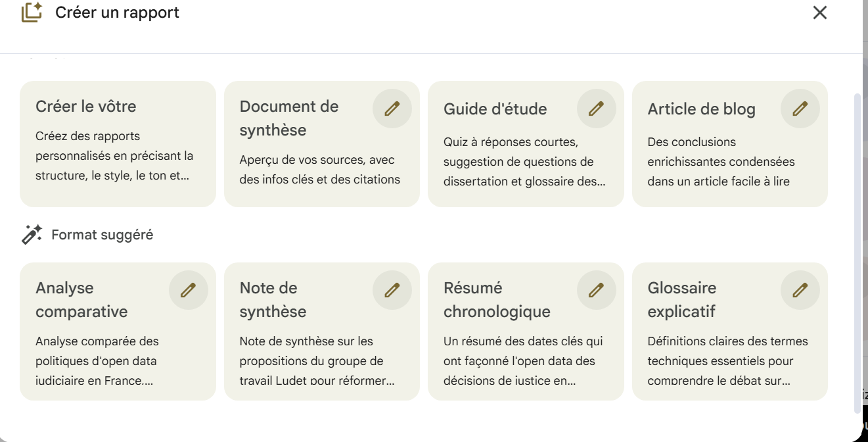Click pencil icon on Note de synthèse card

point(392,290)
